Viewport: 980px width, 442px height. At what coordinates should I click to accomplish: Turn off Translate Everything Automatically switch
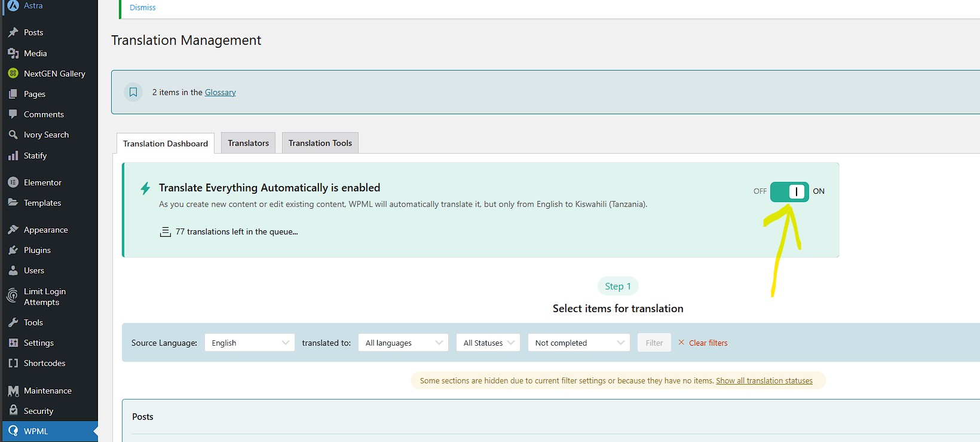789,191
